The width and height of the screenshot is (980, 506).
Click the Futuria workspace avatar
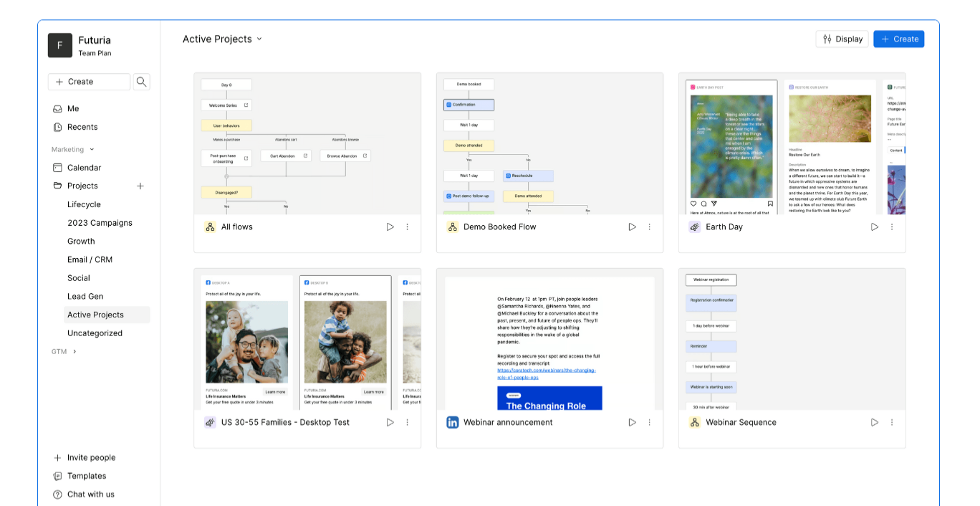60,45
